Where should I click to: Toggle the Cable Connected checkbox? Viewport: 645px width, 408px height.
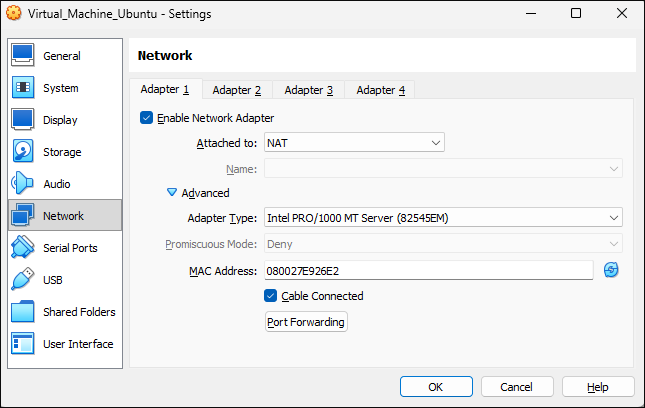pos(270,296)
